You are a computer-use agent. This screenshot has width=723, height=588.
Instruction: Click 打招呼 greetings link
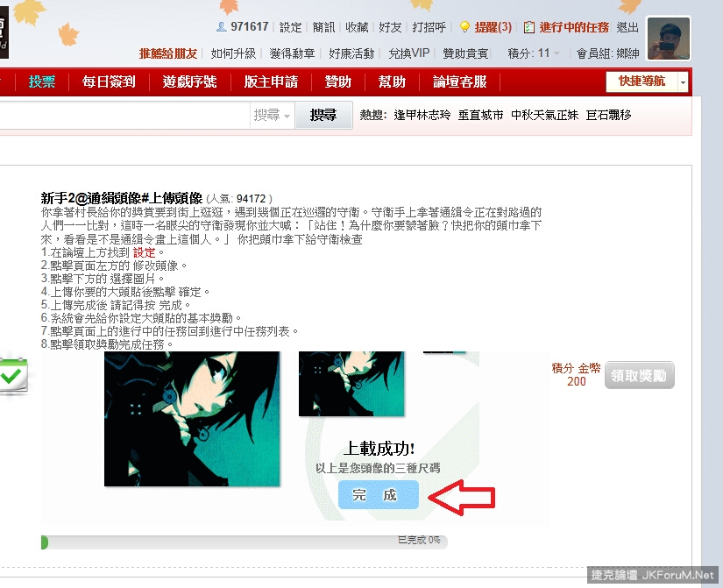tap(429, 27)
